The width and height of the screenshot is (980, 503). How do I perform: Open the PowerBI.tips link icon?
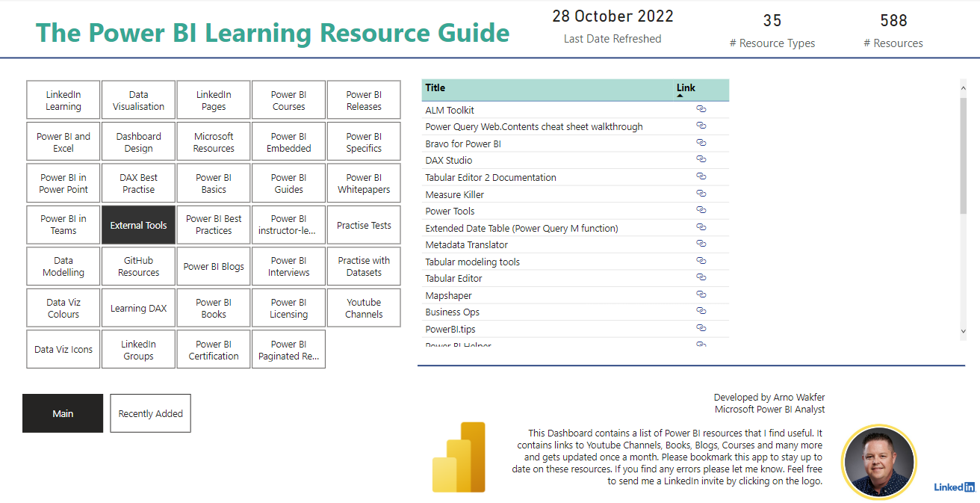click(701, 329)
